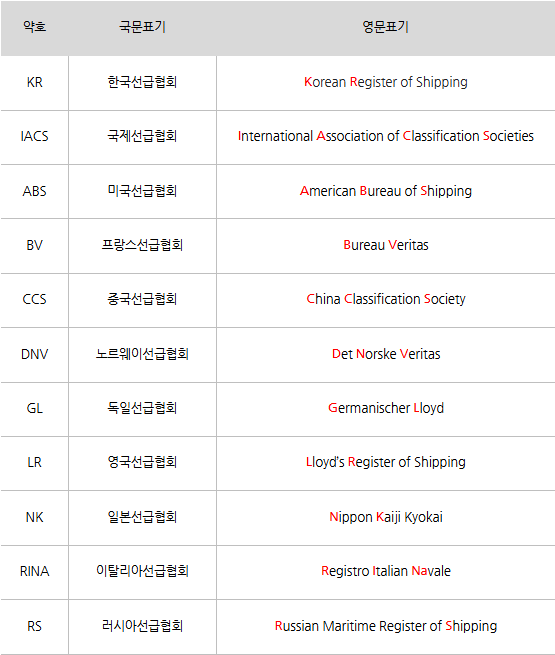
Task: Click Registro Italian Navale text
Action: (385, 571)
